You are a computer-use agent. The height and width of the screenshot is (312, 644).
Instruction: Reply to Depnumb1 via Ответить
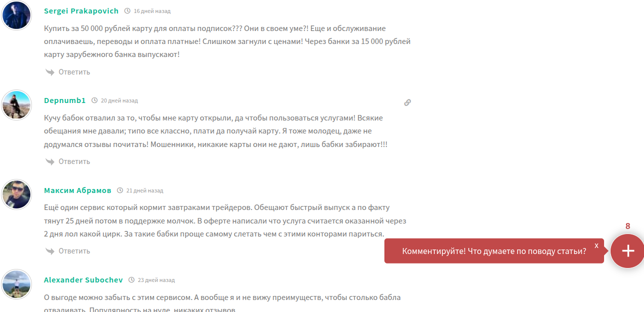(x=74, y=161)
